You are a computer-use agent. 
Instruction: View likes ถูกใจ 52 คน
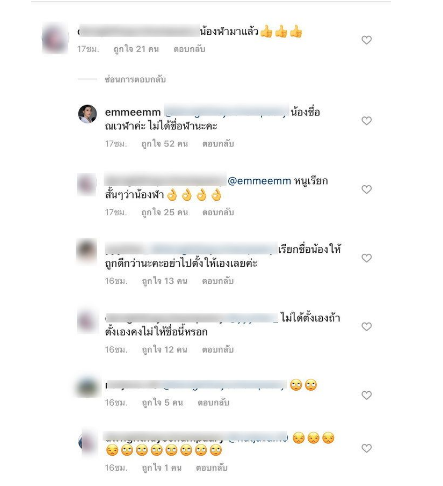(165, 144)
